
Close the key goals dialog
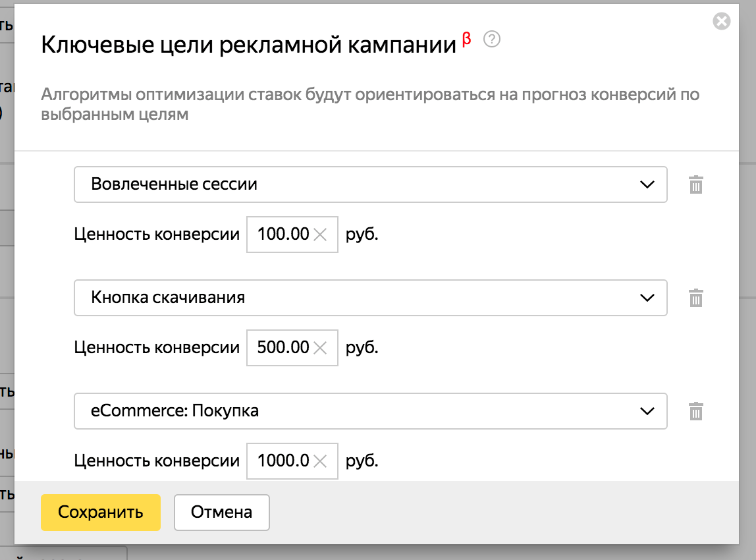click(x=722, y=22)
